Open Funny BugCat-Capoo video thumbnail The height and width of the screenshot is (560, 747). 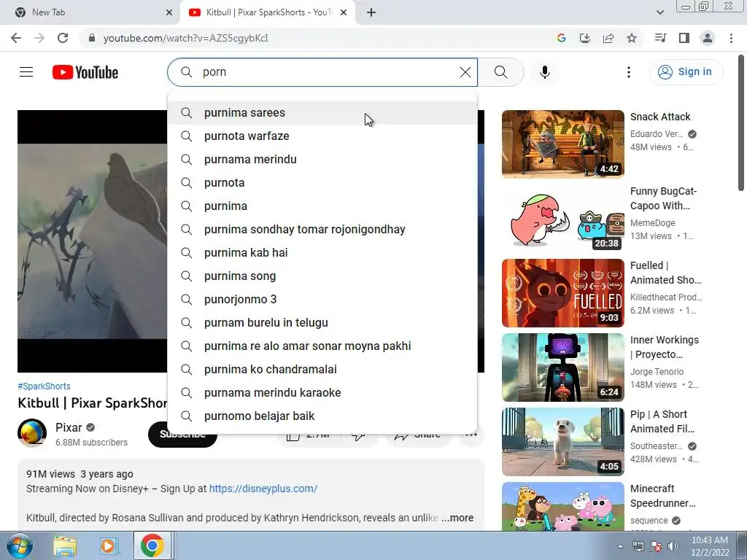click(562, 219)
